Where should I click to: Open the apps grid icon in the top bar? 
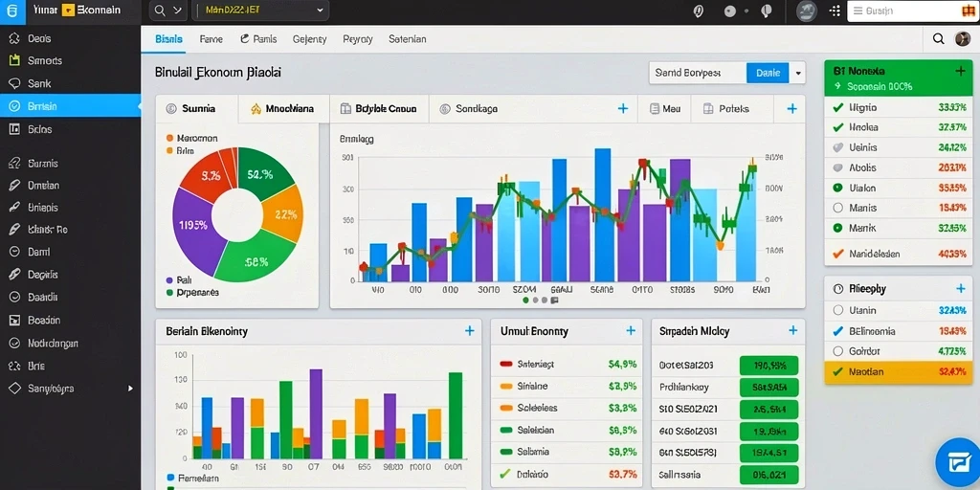point(835,11)
